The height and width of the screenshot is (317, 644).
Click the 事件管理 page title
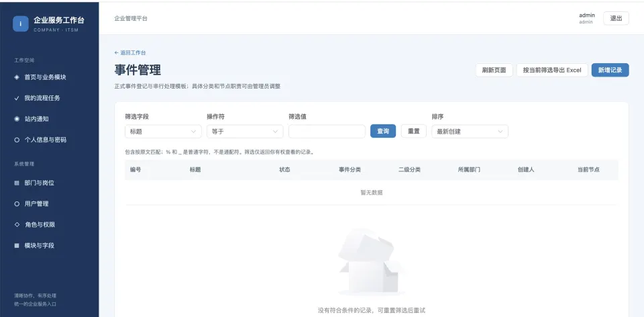point(138,70)
